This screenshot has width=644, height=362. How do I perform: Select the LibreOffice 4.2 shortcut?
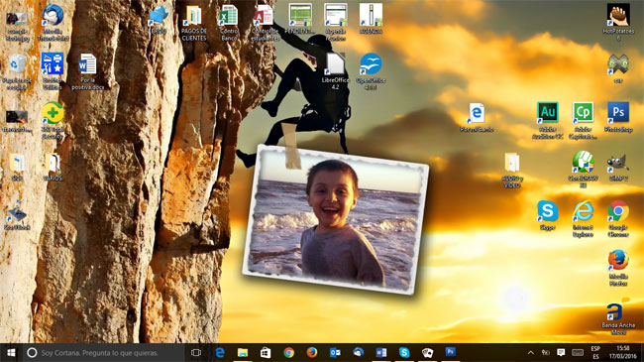point(335,72)
